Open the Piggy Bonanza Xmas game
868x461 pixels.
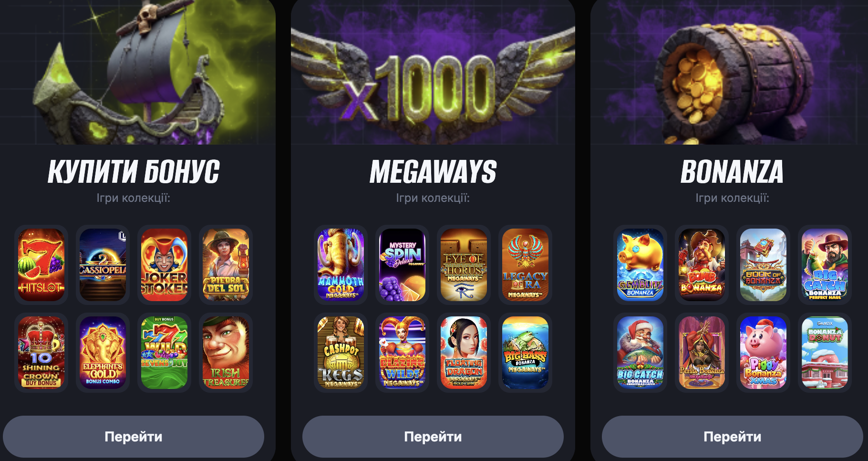click(x=763, y=353)
